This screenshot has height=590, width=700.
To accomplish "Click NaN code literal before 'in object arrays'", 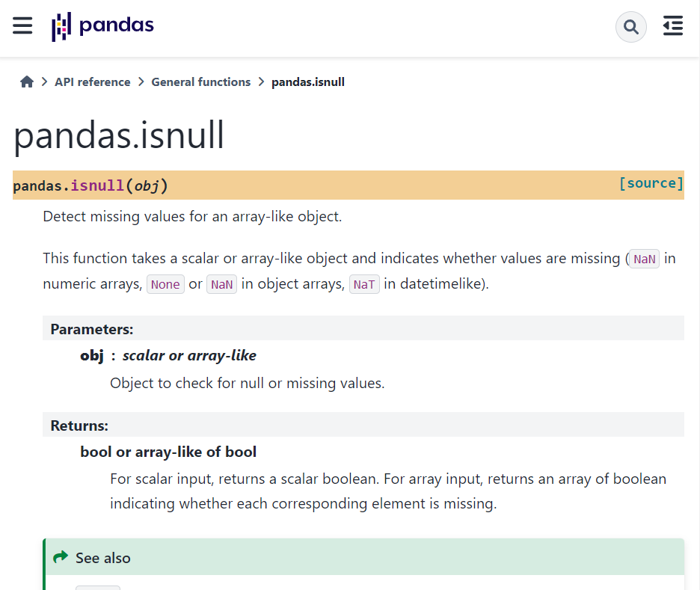I will pos(221,284).
